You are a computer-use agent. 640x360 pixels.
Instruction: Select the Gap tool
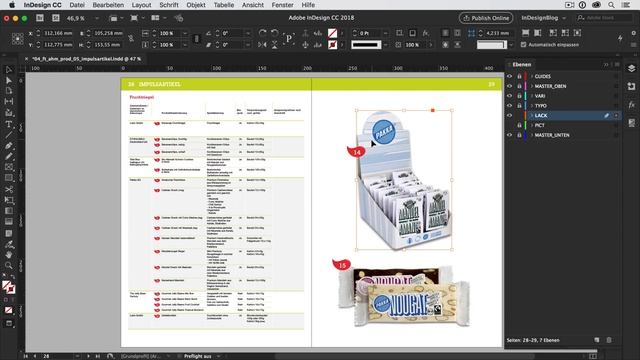[9, 102]
